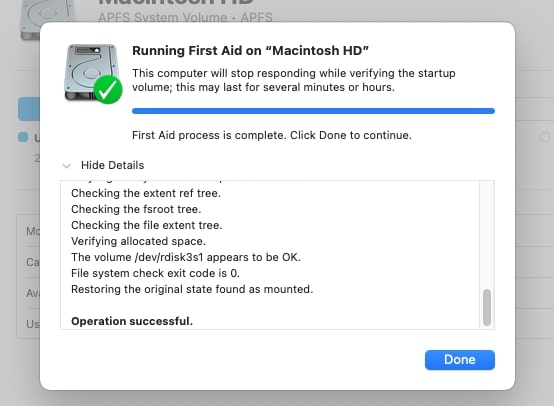The image size is (554, 406).
Task: Click the completed First Aid progress bar
Action: click(x=313, y=111)
